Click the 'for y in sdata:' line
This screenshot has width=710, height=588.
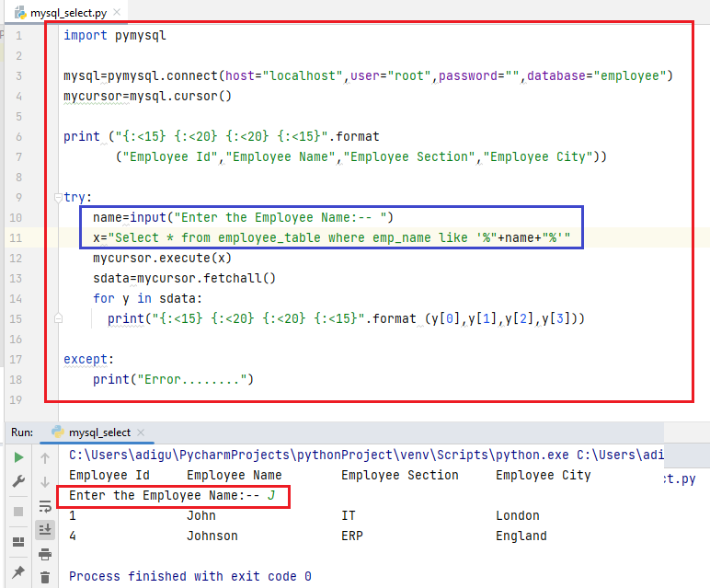coord(148,298)
